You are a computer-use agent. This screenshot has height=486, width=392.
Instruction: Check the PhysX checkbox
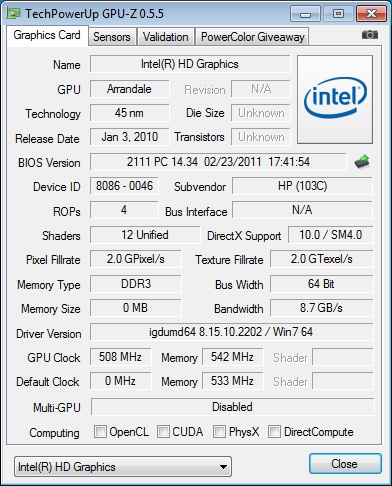219,431
